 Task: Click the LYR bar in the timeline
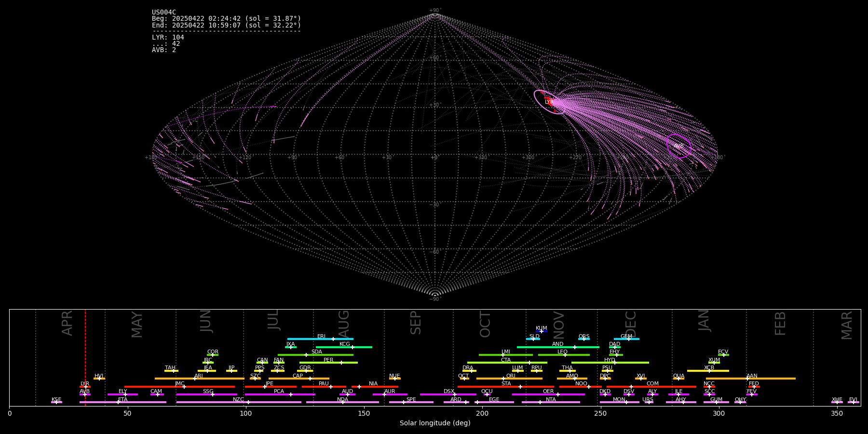click(85, 387)
